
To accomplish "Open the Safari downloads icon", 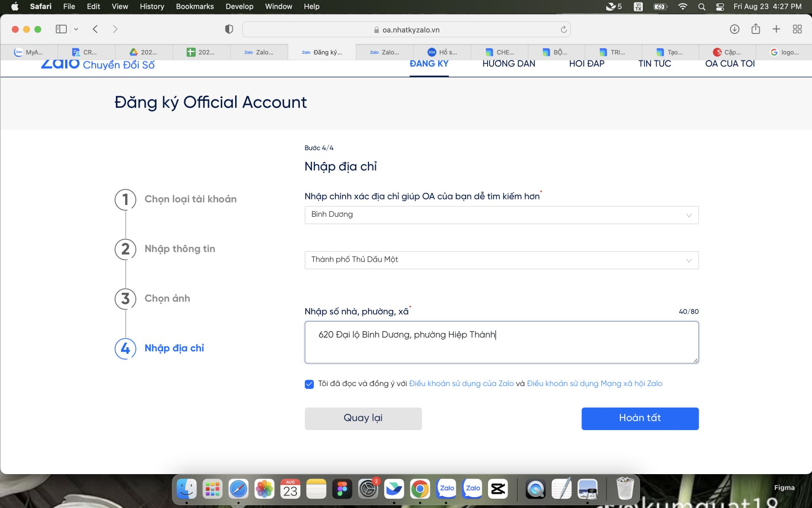I will 734,29.
